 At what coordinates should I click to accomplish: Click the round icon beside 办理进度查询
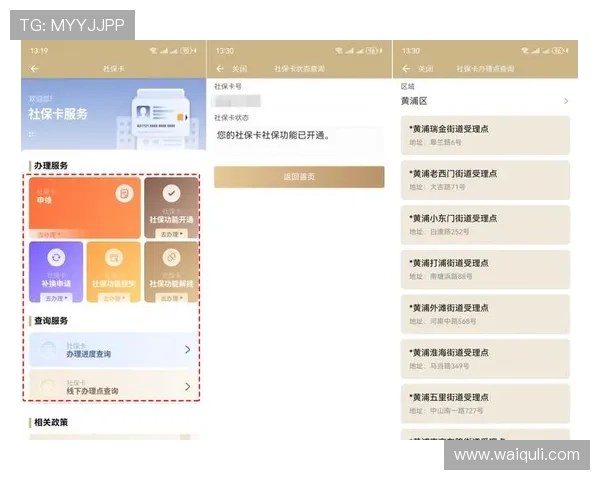(49, 349)
